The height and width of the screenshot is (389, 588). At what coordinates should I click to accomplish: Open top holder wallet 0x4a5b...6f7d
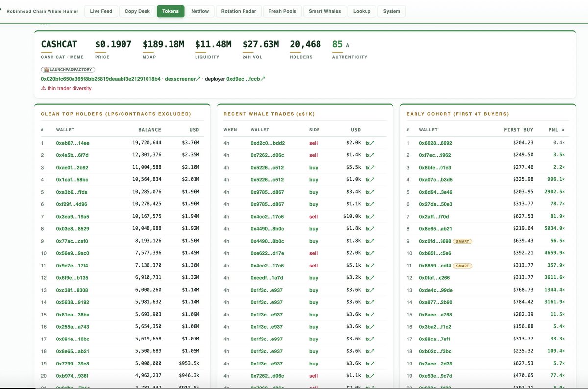pyautogui.click(x=73, y=155)
